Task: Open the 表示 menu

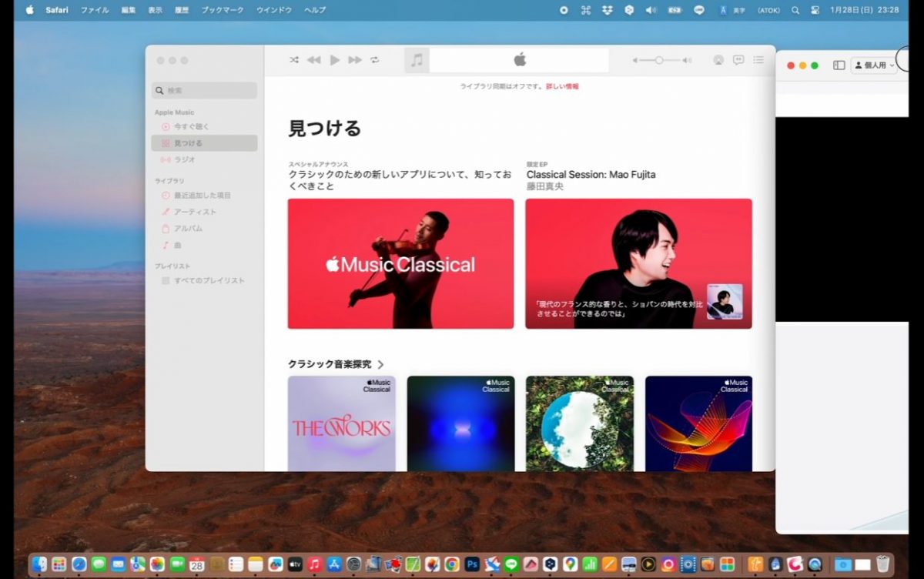Action: (155, 10)
